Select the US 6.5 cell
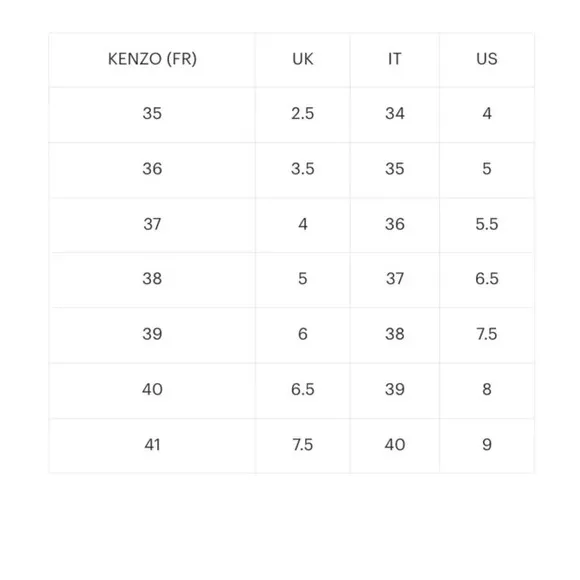Viewport: 580px width, 580px height. 487,279
